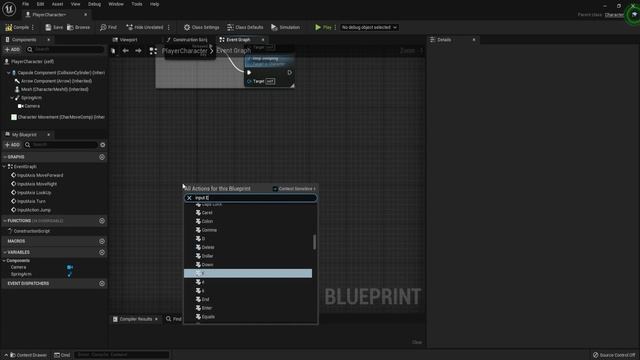Toggle Camera variable visibility icon

70,267
